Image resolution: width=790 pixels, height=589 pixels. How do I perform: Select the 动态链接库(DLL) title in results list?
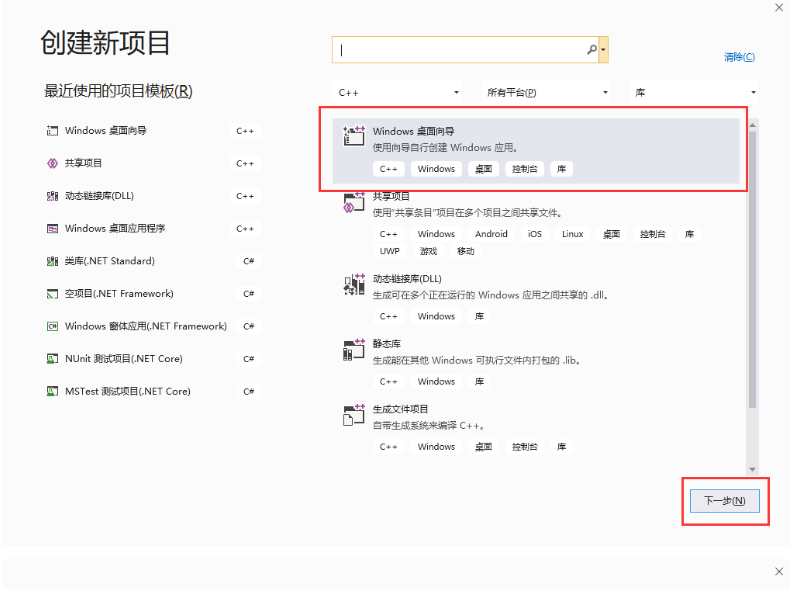[407, 279]
